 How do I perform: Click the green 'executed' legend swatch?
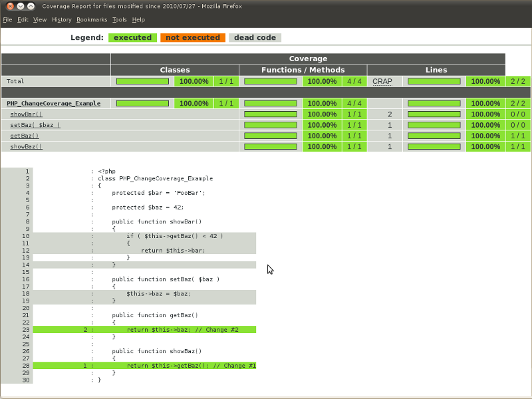tap(132, 37)
